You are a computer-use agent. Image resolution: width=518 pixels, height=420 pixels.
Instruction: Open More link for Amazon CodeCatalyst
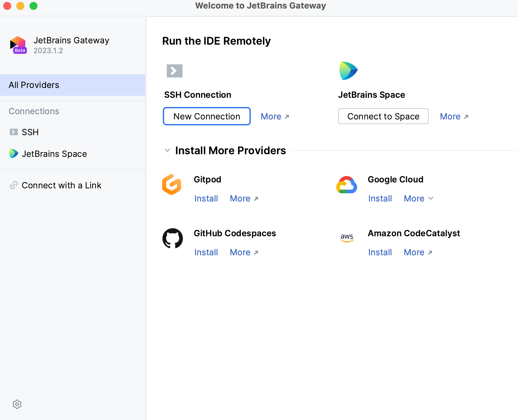418,252
